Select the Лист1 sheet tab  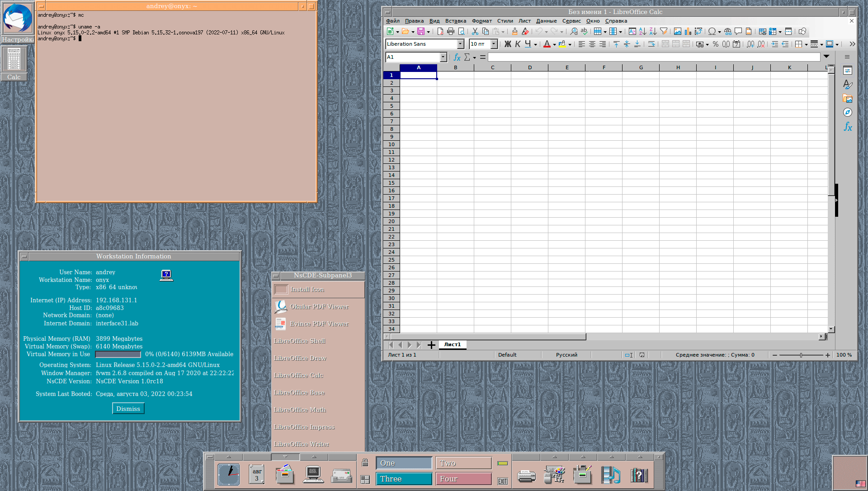pyautogui.click(x=452, y=345)
